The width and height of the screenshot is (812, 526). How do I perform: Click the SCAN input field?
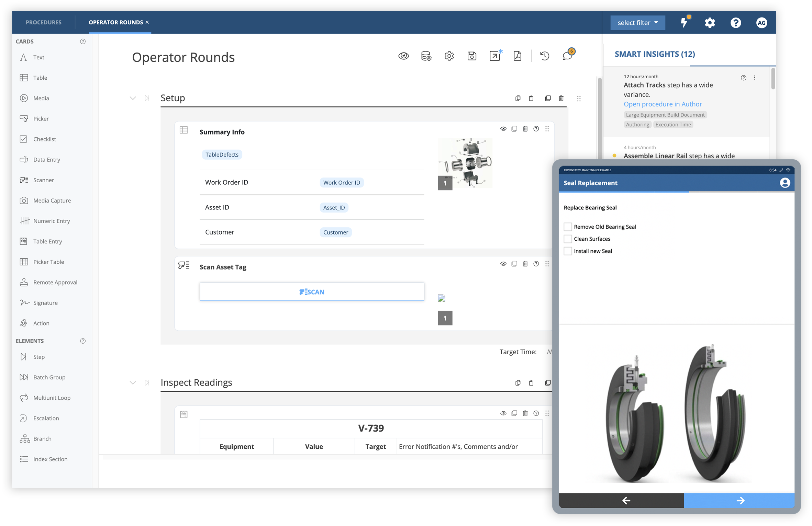click(x=312, y=291)
